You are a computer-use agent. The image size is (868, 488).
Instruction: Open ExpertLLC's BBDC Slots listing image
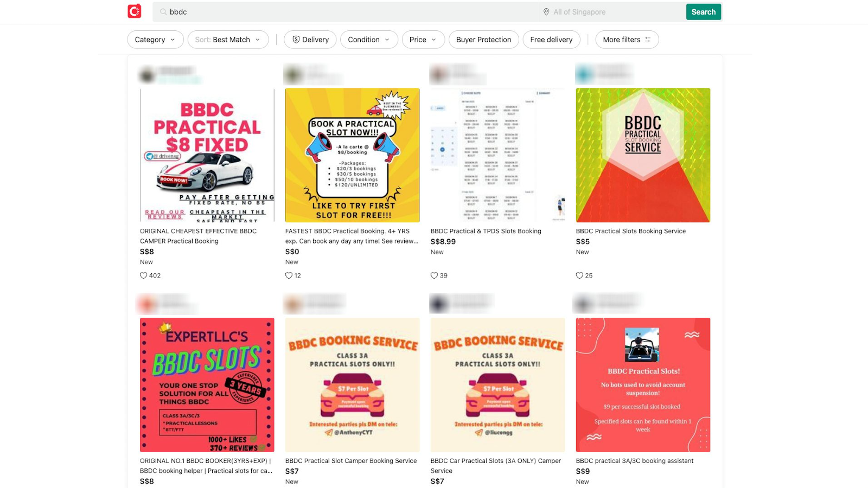[x=207, y=385]
